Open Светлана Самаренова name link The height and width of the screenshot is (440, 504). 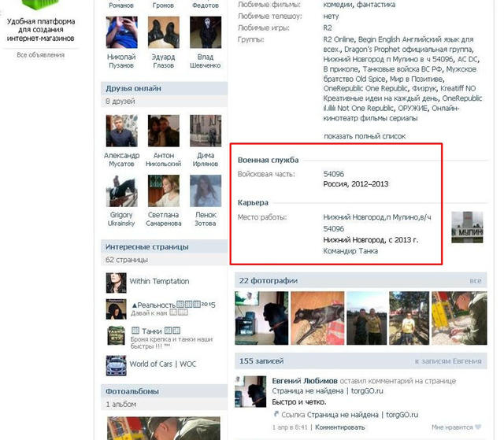[164, 219]
